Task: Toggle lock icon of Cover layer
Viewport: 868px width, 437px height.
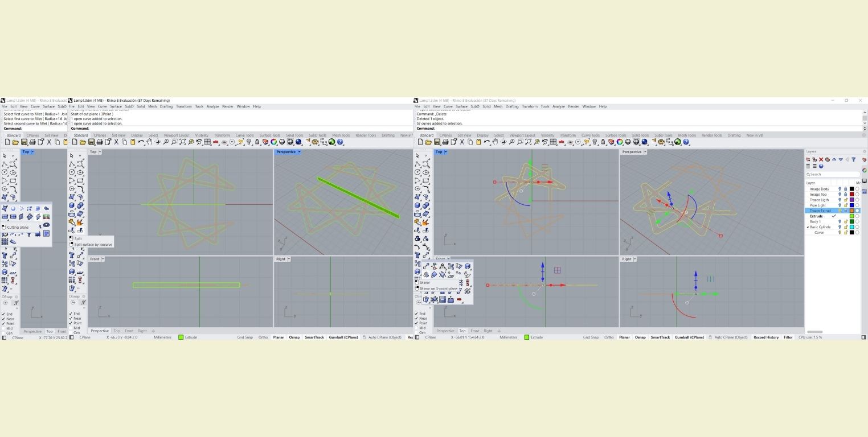Action: (845, 232)
